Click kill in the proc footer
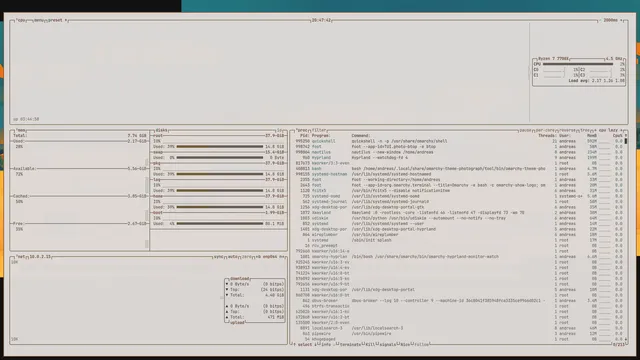The image size is (640, 360). click(370, 344)
